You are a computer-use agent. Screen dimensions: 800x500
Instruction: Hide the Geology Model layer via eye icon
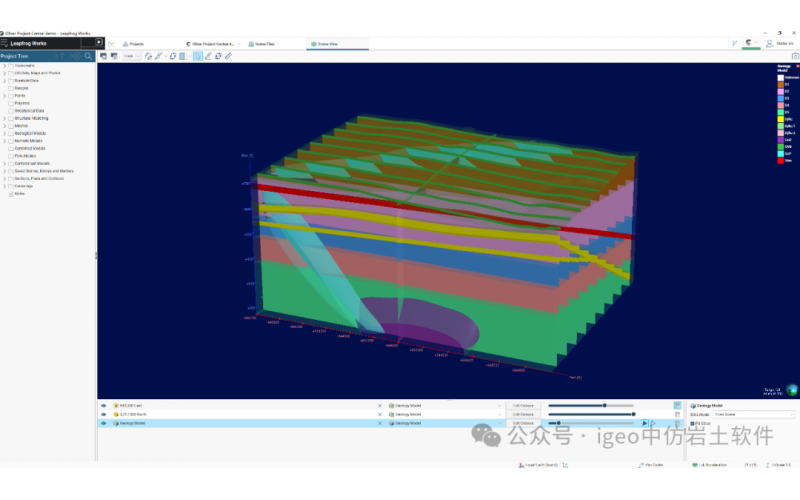pyautogui.click(x=103, y=423)
